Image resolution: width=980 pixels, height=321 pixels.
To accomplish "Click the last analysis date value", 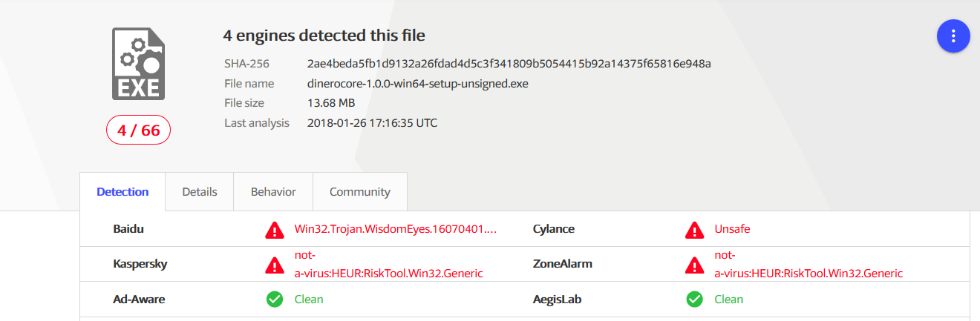I will coord(372,123).
